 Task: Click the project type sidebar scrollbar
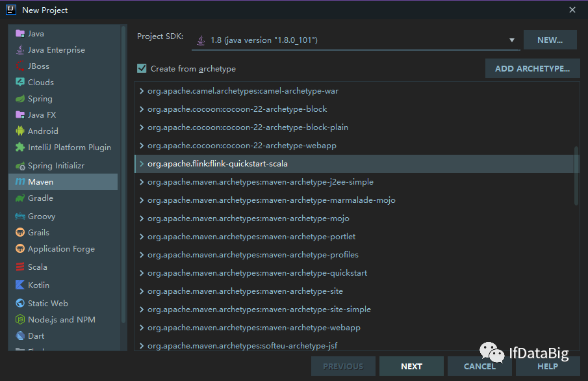[x=123, y=174]
